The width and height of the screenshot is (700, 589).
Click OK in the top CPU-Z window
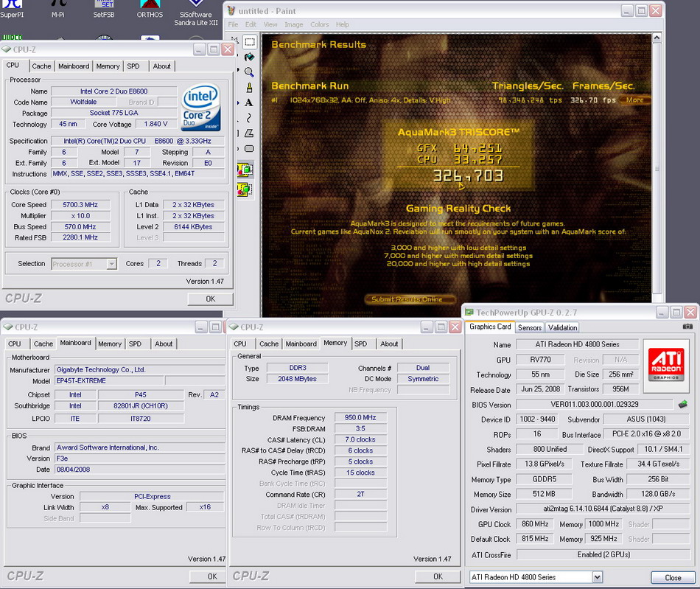coord(211,299)
